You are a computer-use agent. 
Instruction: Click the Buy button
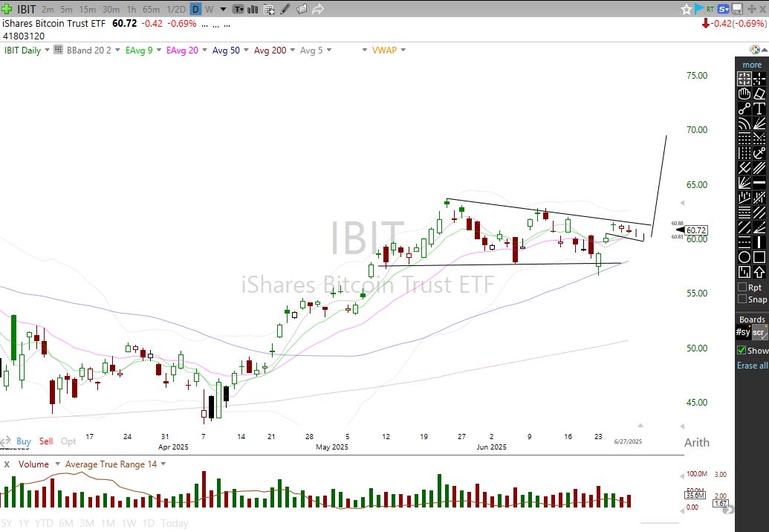[23, 441]
